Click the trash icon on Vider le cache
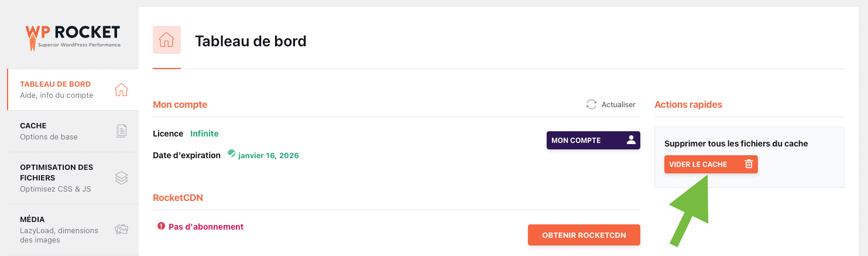 (x=749, y=165)
